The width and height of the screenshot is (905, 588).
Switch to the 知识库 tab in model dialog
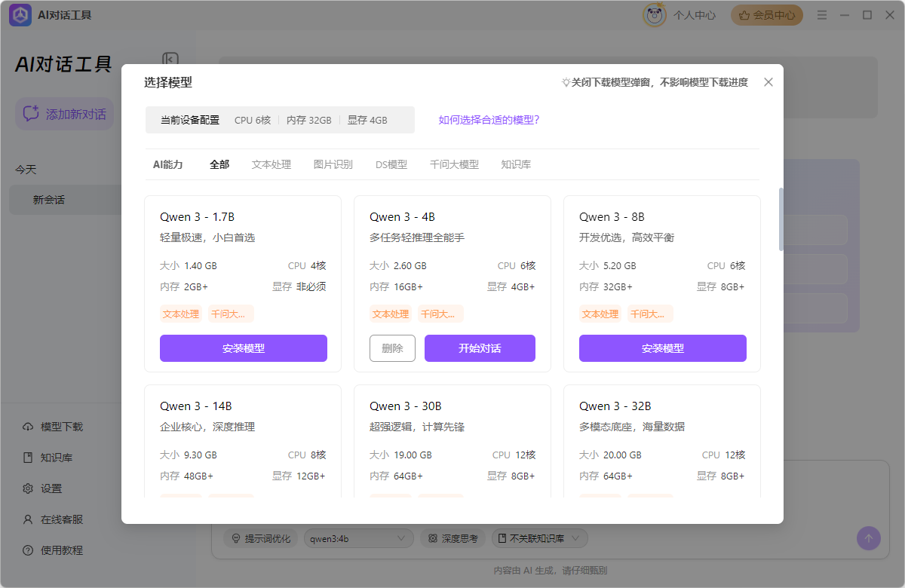(516, 164)
